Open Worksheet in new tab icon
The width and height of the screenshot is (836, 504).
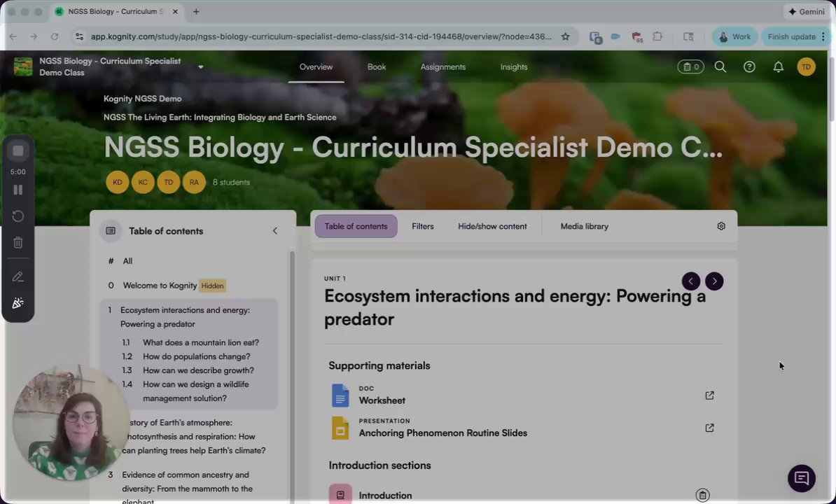(710, 395)
